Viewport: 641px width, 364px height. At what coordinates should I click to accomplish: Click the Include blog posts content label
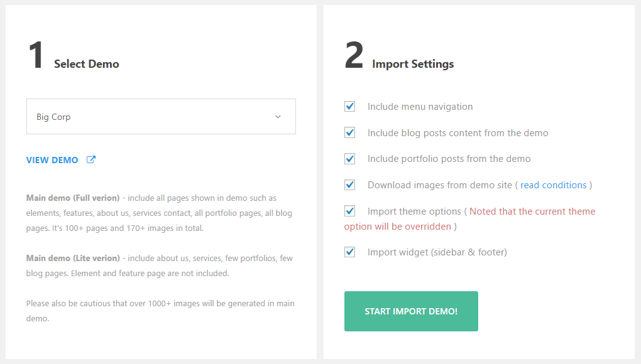457,133
